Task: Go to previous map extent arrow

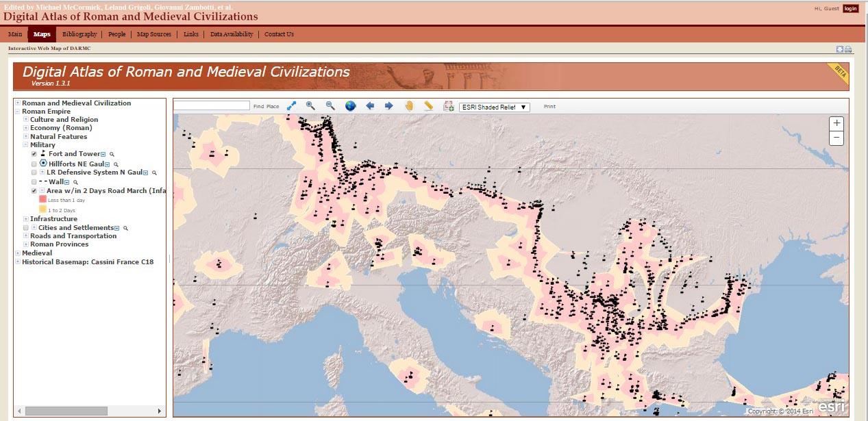Action: pyautogui.click(x=370, y=106)
